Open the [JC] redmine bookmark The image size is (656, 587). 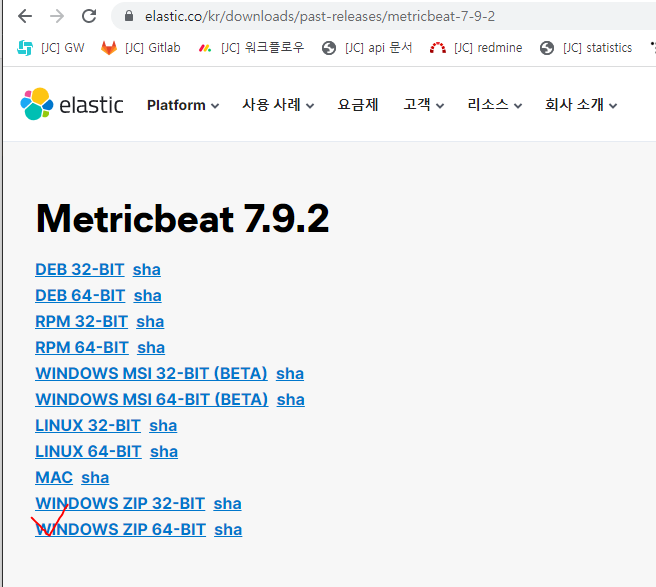click(x=476, y=48)
